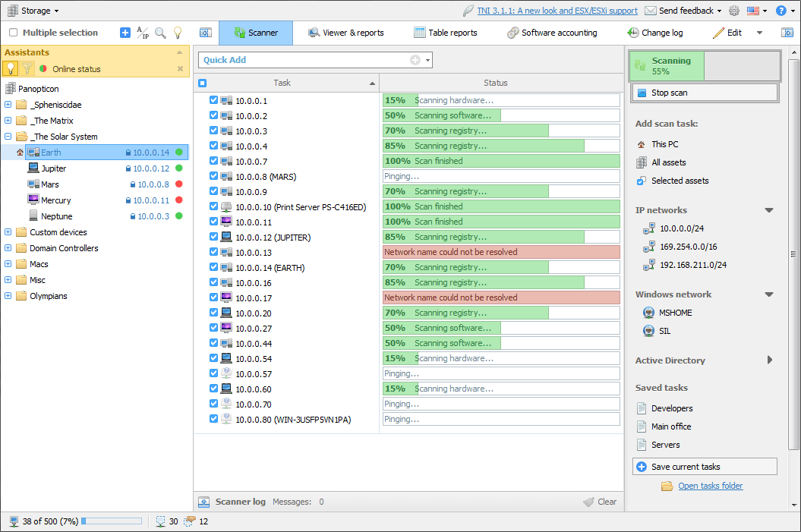Close the Online status assistant
Viewport: 801px width, 532px height.
(181, 68)
